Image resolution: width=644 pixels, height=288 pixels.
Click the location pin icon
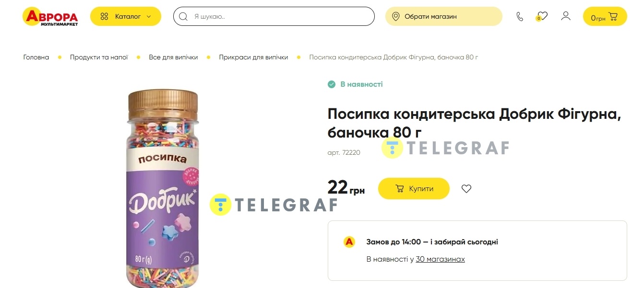(x=395, y=17)
